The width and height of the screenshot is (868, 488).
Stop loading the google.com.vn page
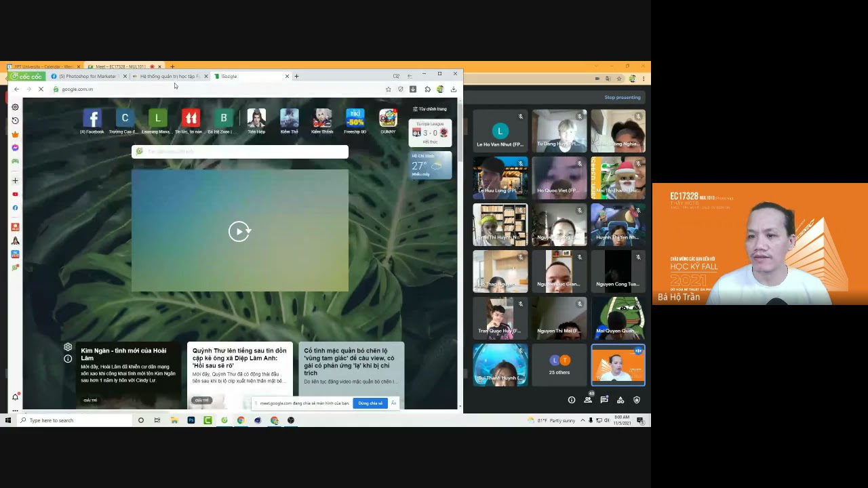click(41, 89)
